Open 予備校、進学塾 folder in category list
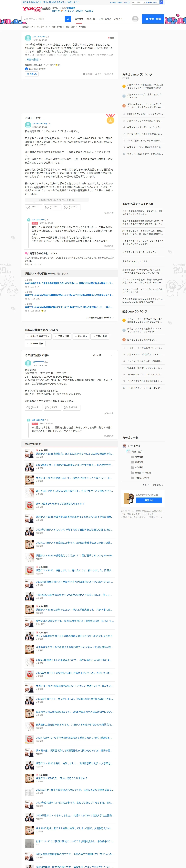 coord(140,478)
